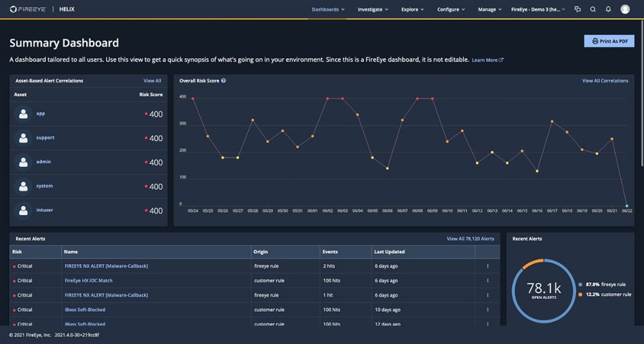Sort by the Origin column header

pyautogui.click(x=285, y=251)
